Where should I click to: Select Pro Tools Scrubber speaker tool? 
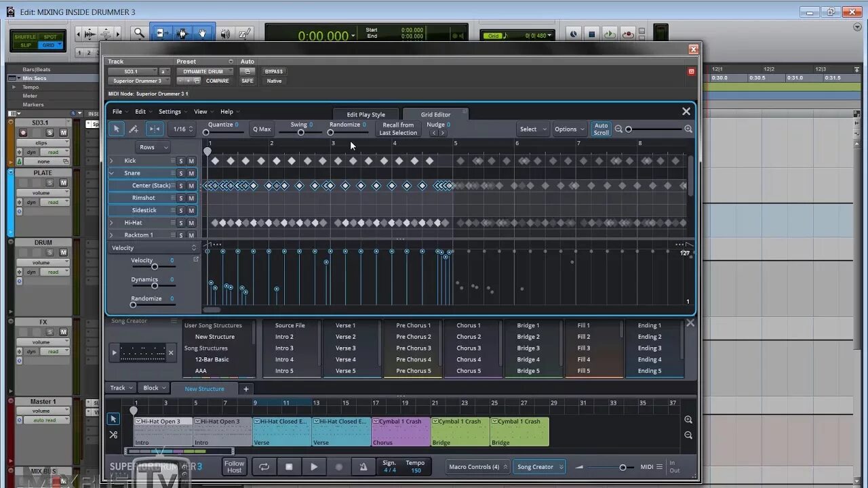point(225,33)
